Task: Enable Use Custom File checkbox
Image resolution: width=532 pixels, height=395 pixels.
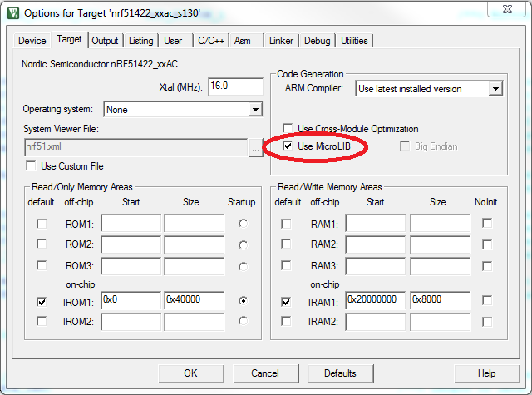Action: [31, 166]
